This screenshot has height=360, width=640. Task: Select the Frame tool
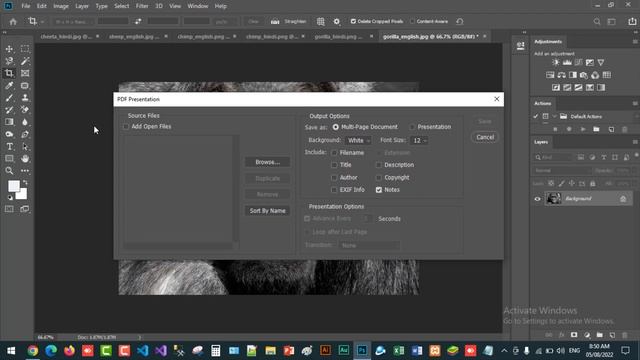pyautogui.click(x=25, y=73)
